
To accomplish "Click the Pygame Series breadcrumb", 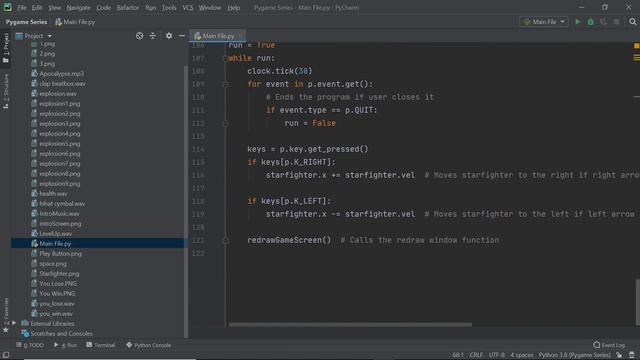I will click(26, 22).
